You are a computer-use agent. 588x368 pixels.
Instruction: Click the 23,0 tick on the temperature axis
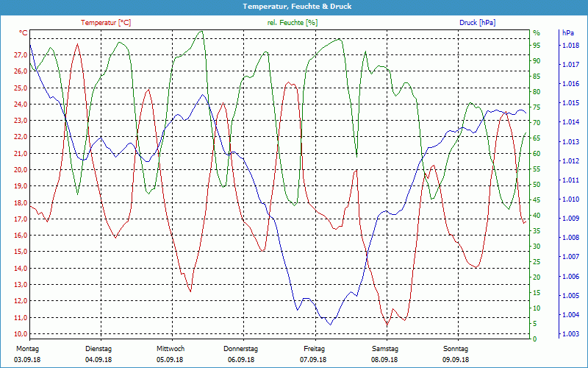tap(21, 121)
